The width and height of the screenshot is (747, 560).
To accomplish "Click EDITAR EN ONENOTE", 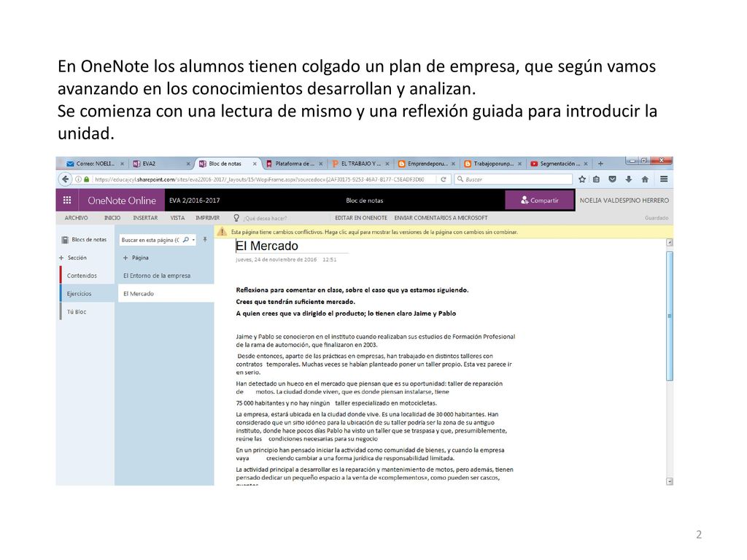I will coord(361,217).
